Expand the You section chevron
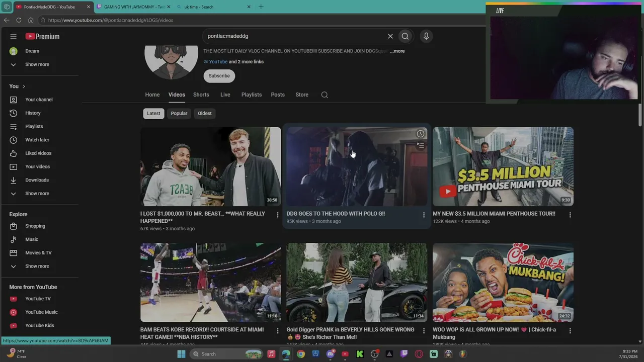 click(24, 86)
